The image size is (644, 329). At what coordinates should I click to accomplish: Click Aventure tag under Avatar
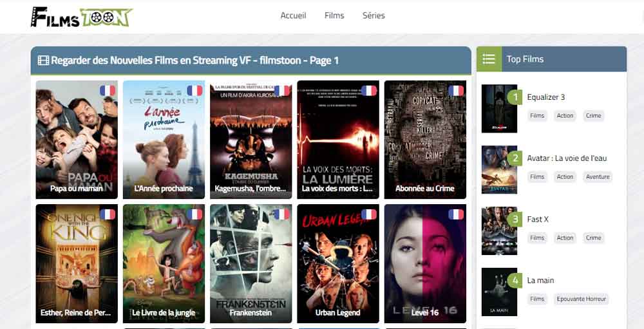[x=598, y=177]
